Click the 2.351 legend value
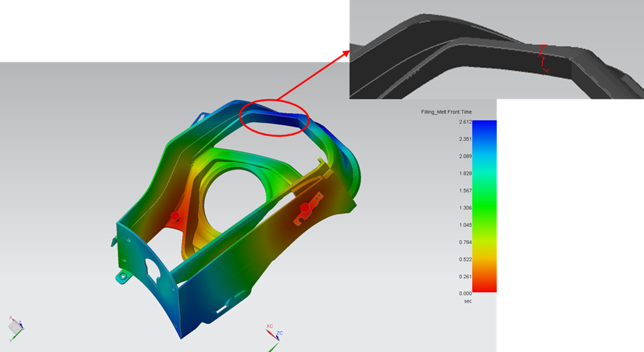 tap(465, 139)
